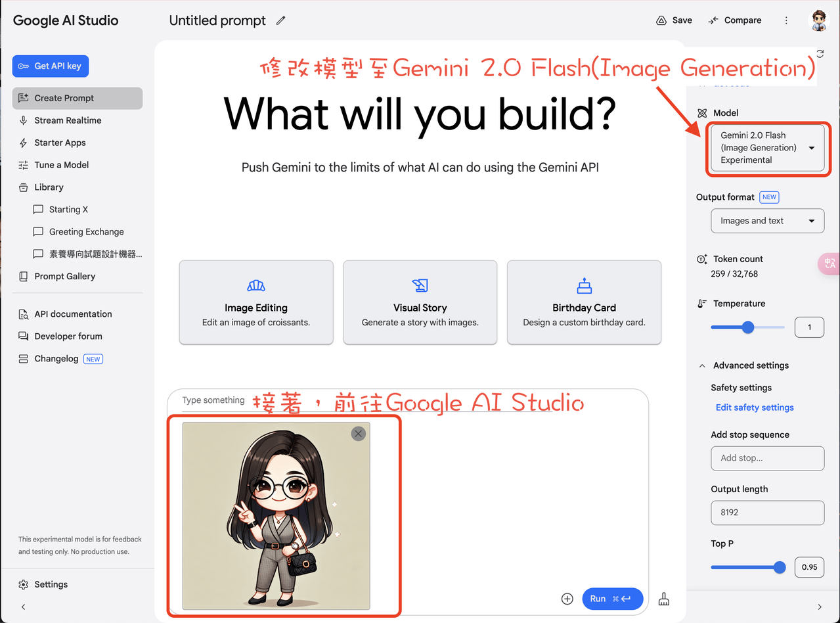Click the Get API key button
This screenshot has height=623, width=840.
click(51, 66)
